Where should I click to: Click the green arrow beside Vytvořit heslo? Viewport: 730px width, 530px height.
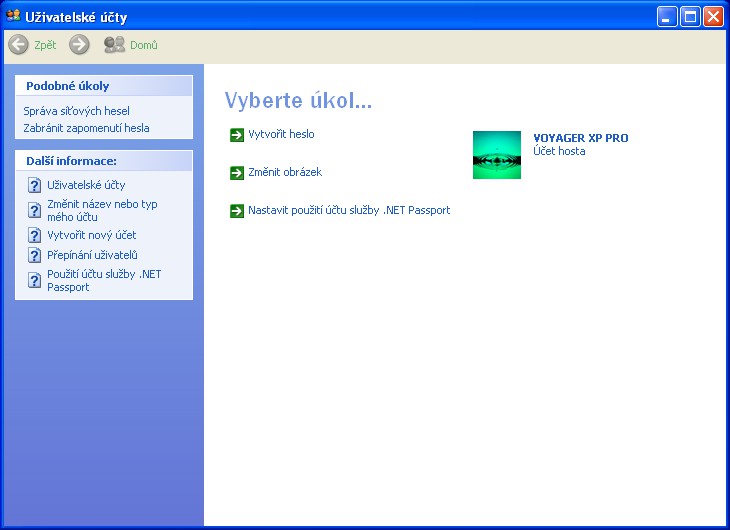click(x=237, y=135)
